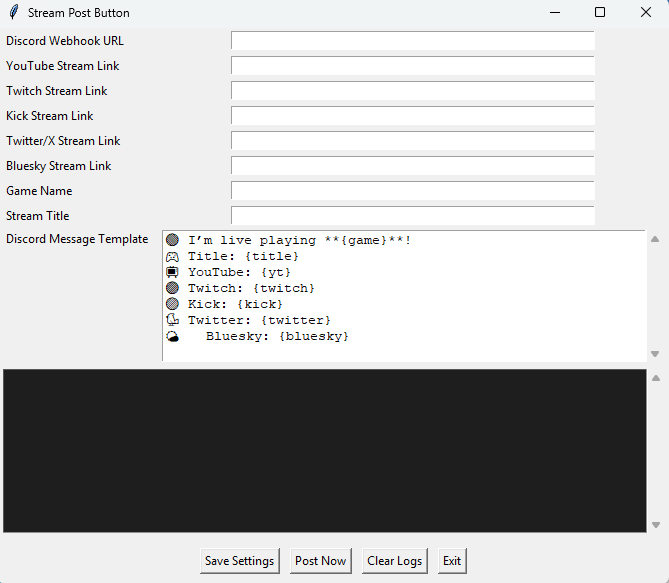Viewport: 669px width, 583px height.
Task: Save the current settings
Action: 240,561
